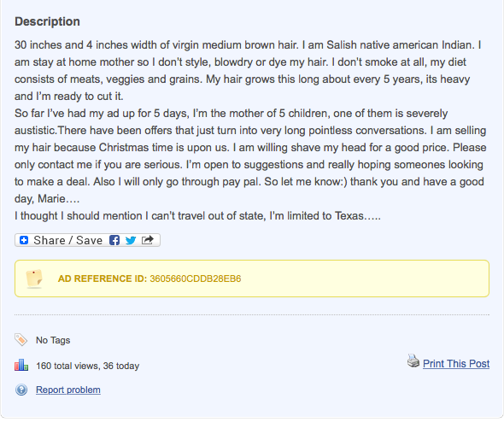Click the AD REFERENCE ID label

(103, 278)
